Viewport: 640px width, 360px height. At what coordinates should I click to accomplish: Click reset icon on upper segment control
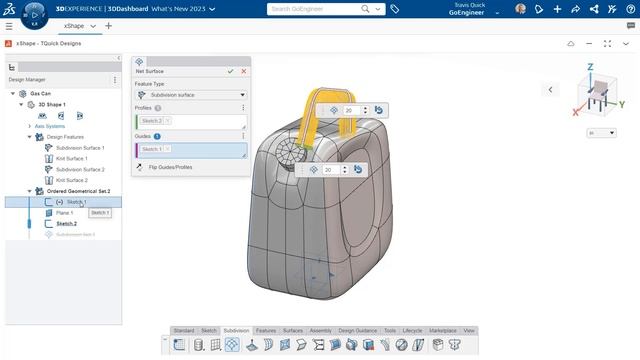(x=379, y=110)
